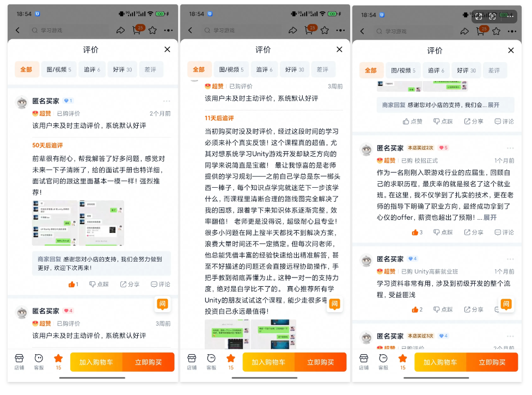Tap the shopping cart icon in the left screenshot header
Image resolution: width=532 pixels, height=395 pixels.
pos(137,31)
